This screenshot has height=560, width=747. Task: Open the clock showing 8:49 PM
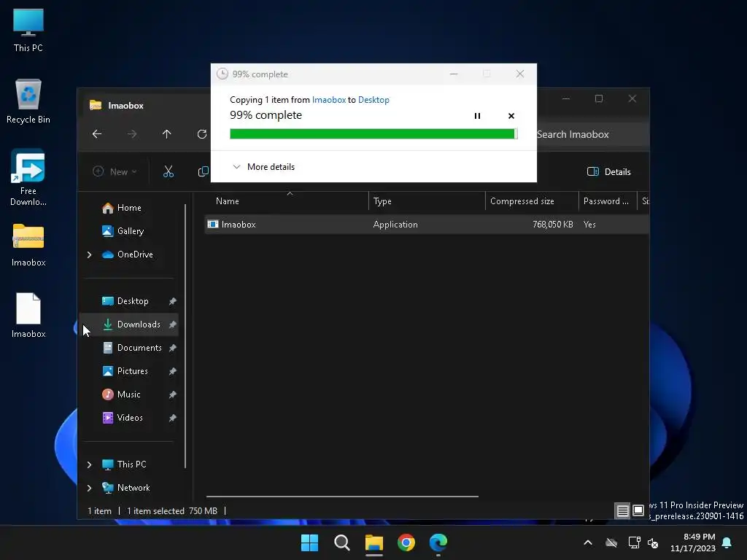tap(693, 542)
